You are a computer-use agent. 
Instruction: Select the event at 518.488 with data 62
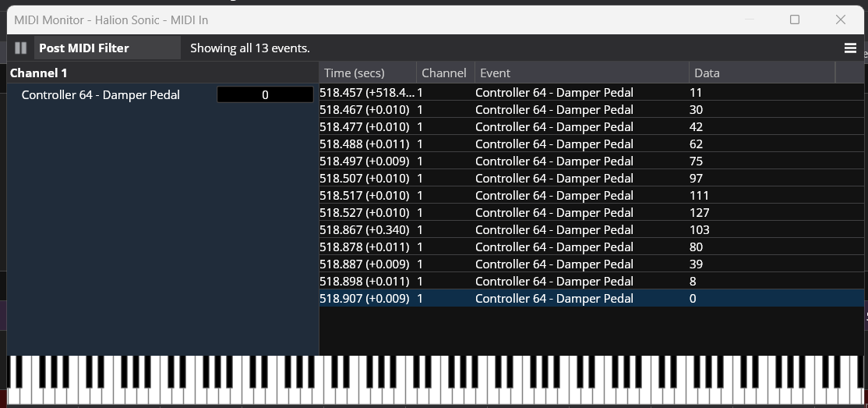591,144
